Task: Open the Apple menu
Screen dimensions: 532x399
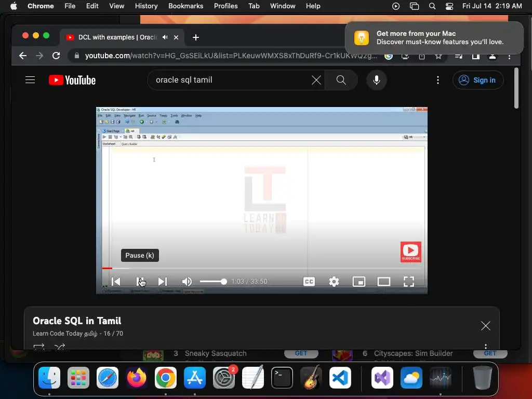Action: [14, 6]
